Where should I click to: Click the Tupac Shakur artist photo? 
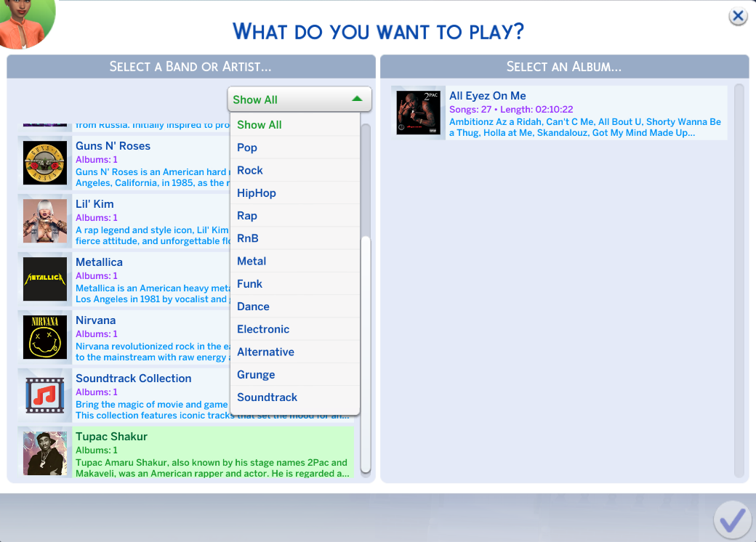tap(45, 453)
